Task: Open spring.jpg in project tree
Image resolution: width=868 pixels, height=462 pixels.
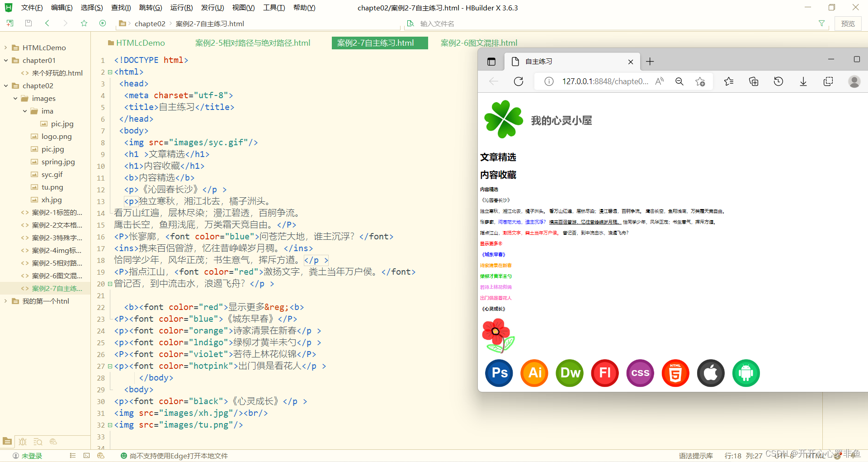Action: point(58,162)
